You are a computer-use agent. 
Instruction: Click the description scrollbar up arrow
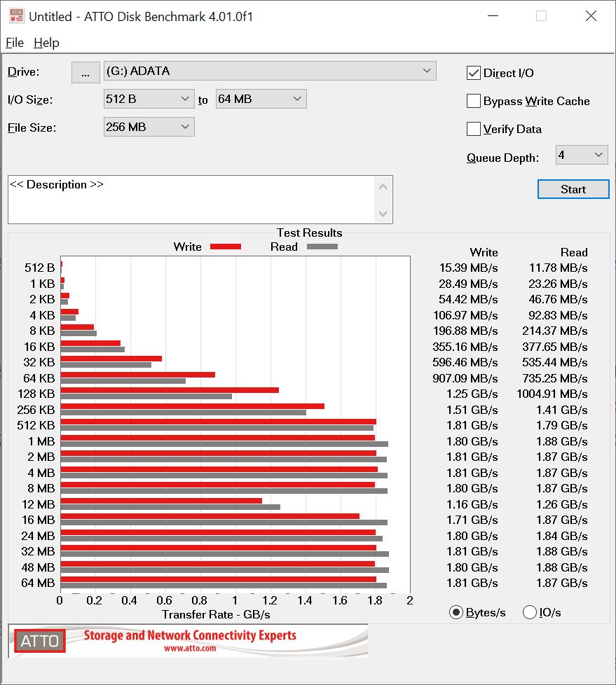pyautogui.click(x=383, y=187)
